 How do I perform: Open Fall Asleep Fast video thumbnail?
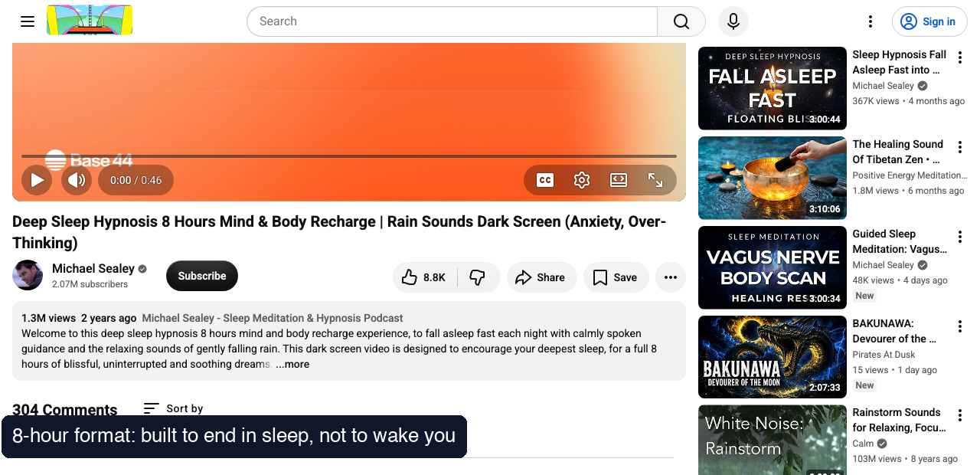(x=773, y=88)
